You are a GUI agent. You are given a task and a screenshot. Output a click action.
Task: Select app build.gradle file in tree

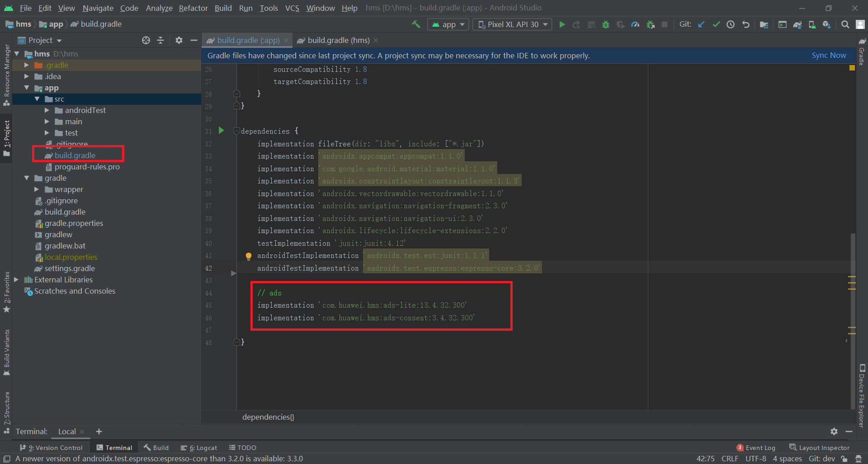75,155
